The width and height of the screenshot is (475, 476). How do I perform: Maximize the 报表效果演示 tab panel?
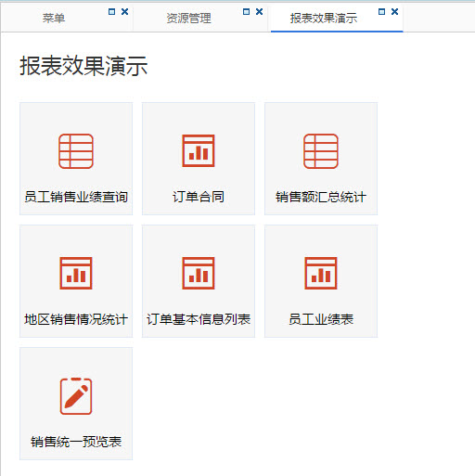pyautogui.click(x=381, y=12)
